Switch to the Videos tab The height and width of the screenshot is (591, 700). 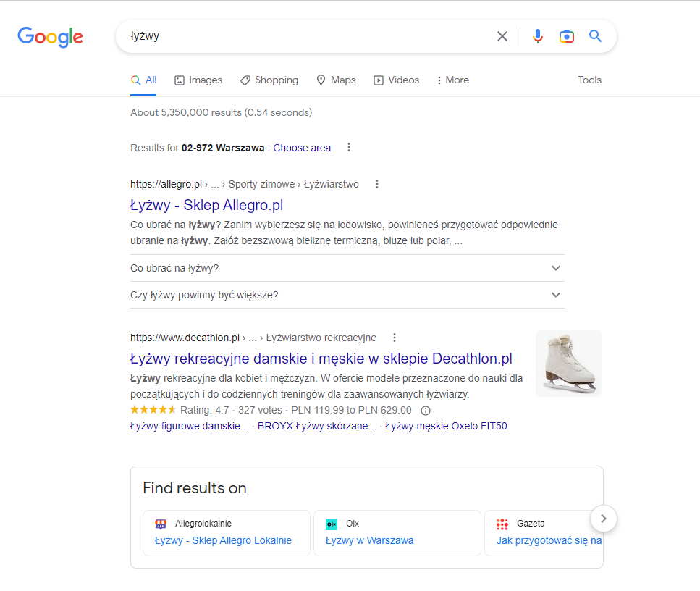coord(397,80)
